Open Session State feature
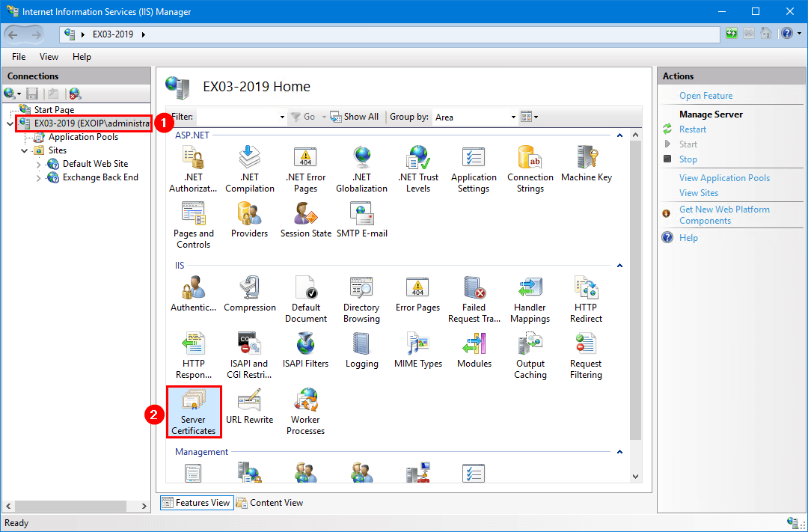808x532 pixels. 305,220
